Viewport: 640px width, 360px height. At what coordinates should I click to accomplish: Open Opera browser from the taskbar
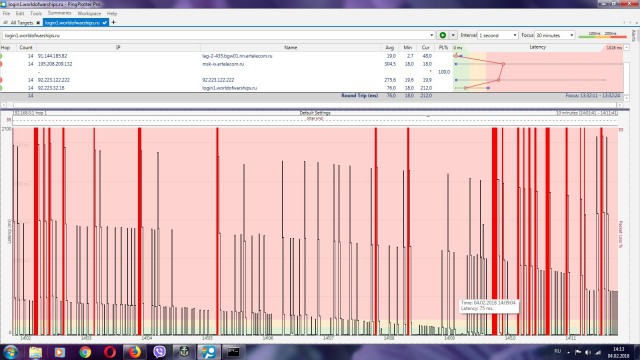(109, 352)
